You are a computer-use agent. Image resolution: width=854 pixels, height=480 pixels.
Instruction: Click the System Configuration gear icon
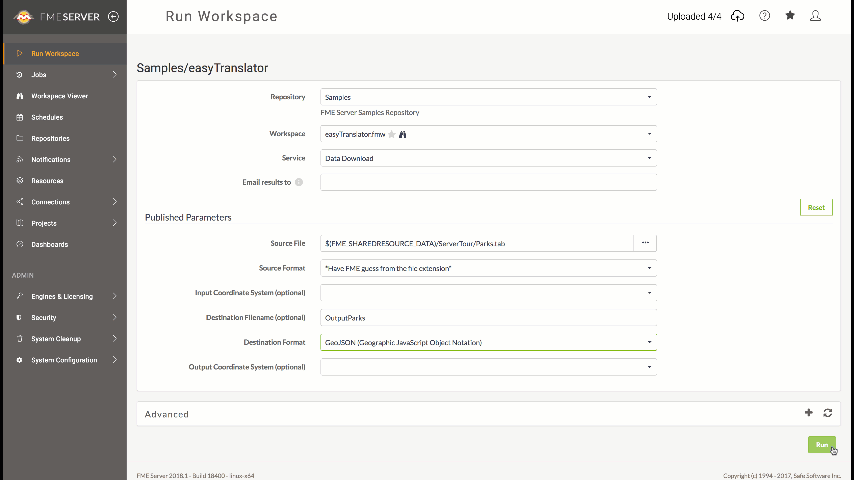tap(20, 360)
